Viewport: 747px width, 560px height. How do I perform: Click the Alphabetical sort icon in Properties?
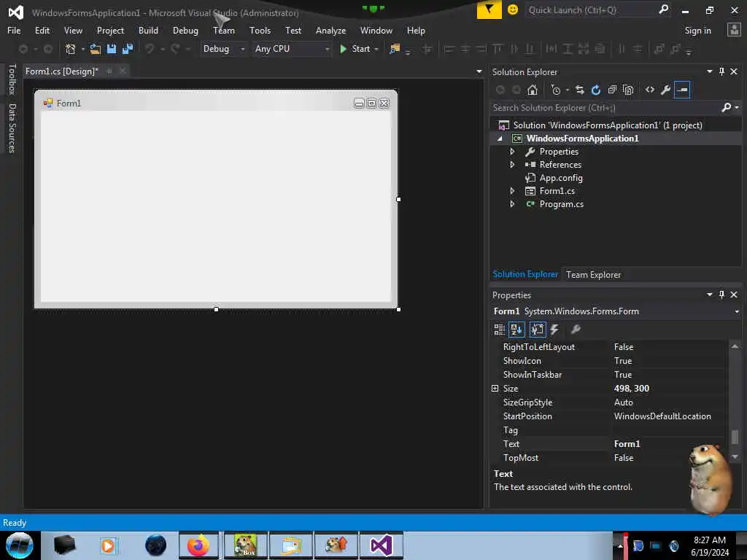point(516,330)
